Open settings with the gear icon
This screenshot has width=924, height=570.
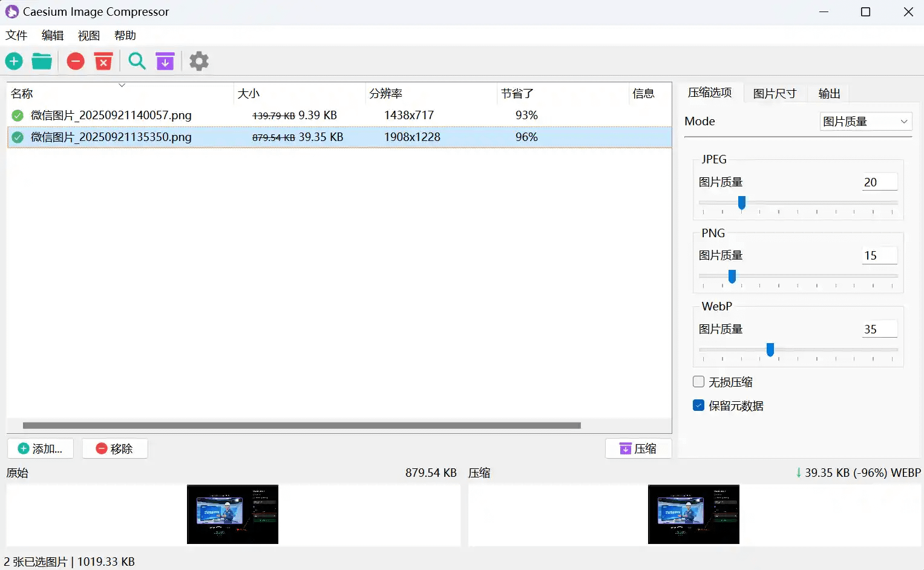[x=199, y=61]
